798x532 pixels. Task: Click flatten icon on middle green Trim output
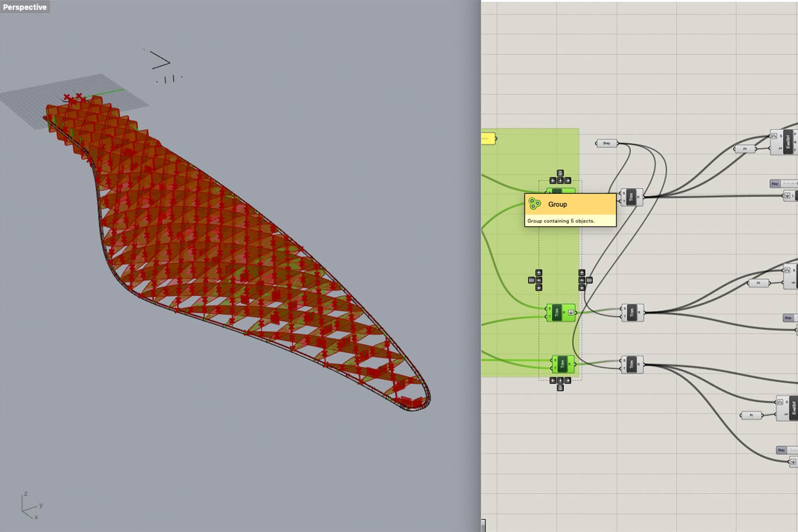570,313
